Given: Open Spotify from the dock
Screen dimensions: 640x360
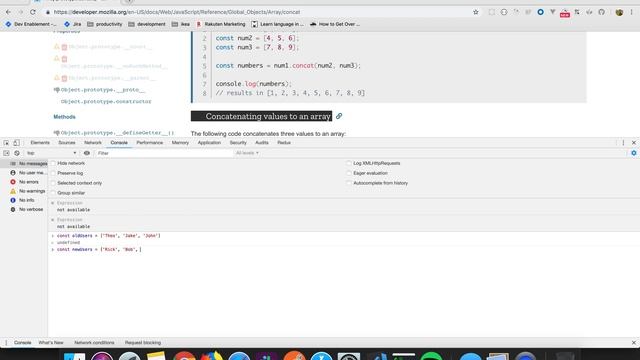Looking at the screenshot, I should pyautogui.click(x=431, y=356).
